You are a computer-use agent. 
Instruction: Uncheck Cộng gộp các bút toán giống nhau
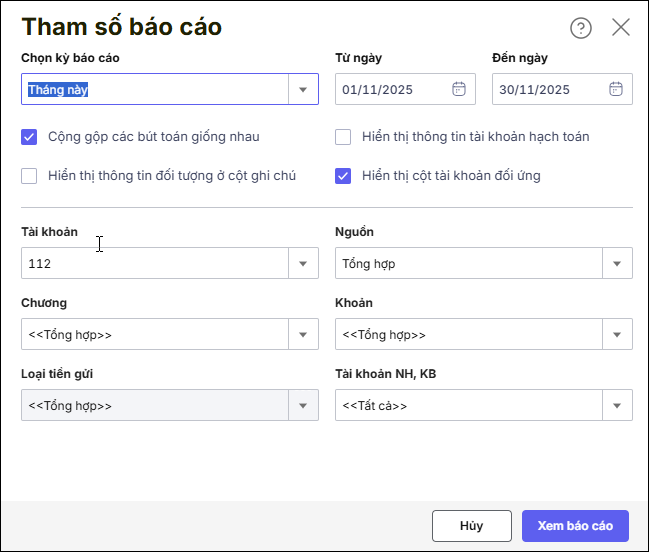(29, 137)
